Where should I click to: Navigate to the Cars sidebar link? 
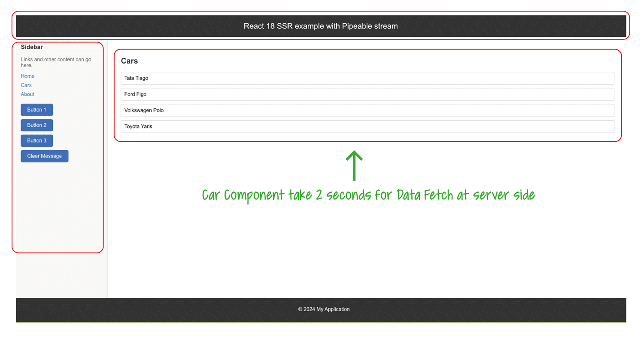[26, 85]
